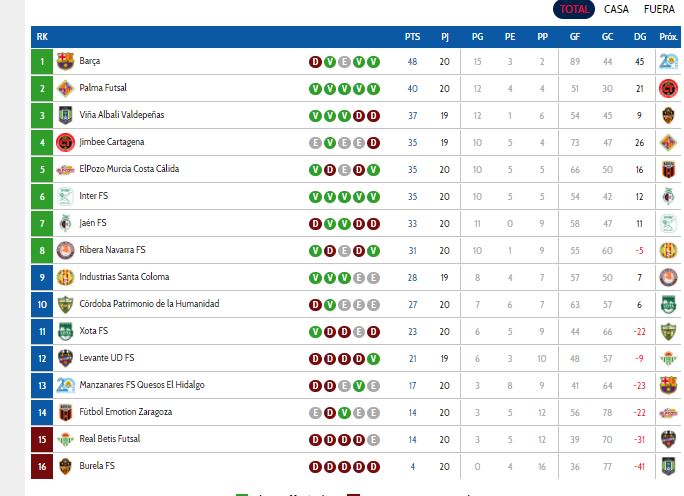
Task: Click the Ribera Navarra FS team logo
Action: [66, 250]
